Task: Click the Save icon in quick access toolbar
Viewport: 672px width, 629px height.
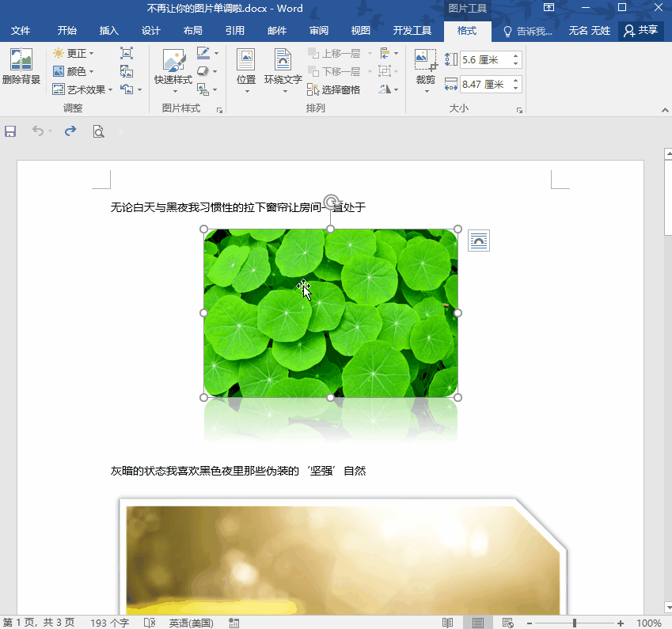Action: [x=10, y=131]
